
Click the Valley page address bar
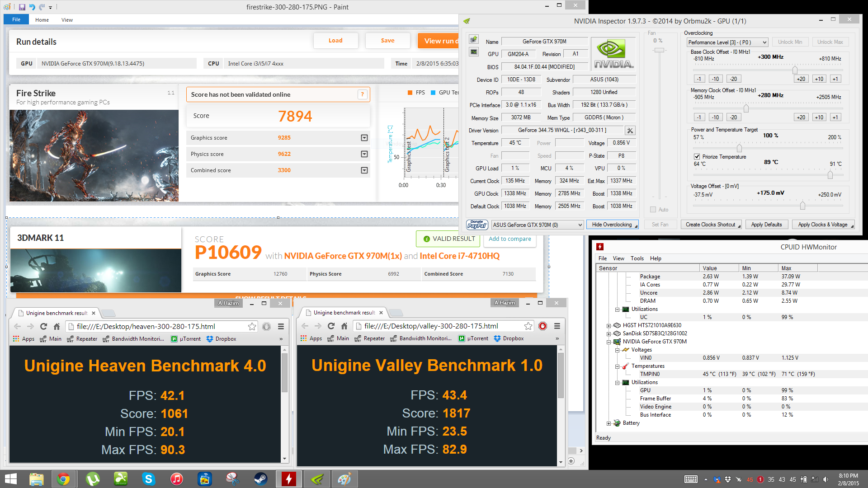444,326
